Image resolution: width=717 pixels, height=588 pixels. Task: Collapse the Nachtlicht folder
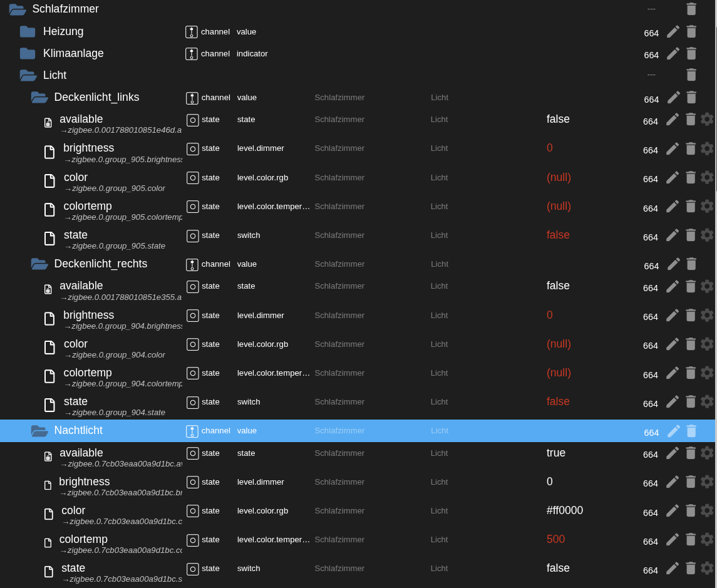tap(39, 431)
